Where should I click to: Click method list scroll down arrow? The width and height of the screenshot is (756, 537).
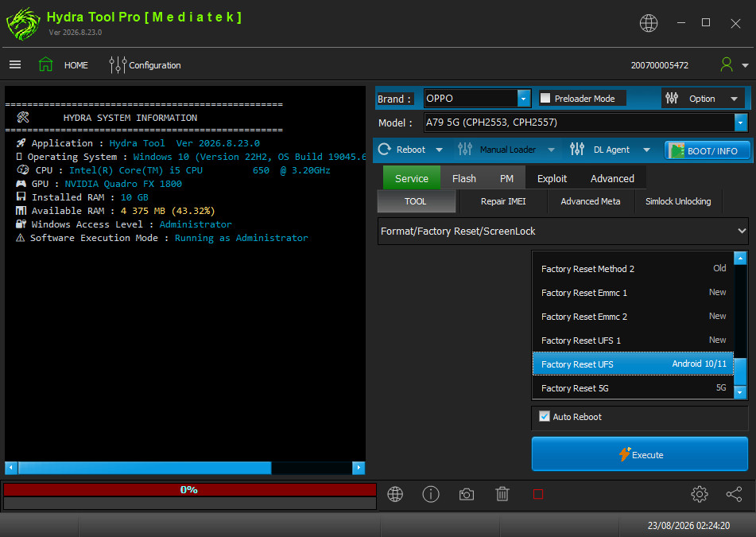[740, 392]
